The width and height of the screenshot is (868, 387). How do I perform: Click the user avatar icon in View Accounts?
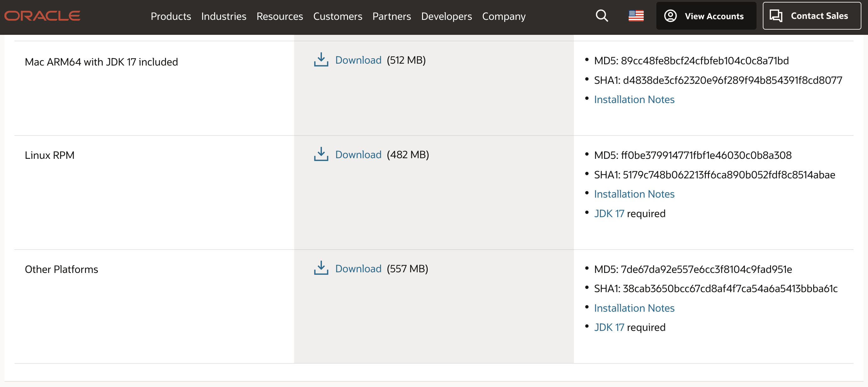point(670,16)
